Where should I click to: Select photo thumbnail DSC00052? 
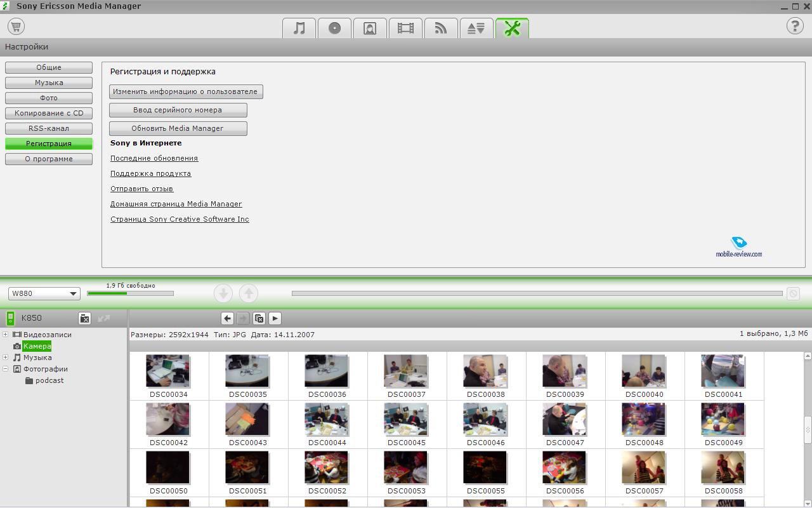coord(326,467)
